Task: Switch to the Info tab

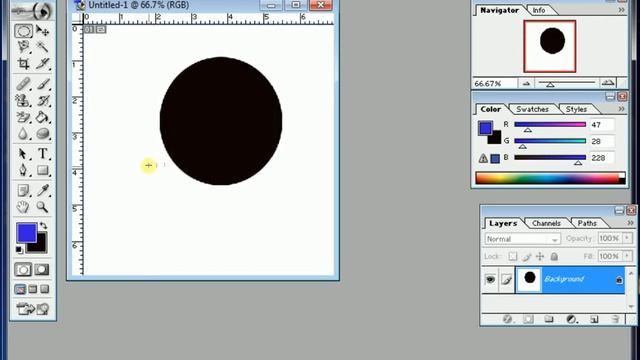Action: click(x=539, y=10)
